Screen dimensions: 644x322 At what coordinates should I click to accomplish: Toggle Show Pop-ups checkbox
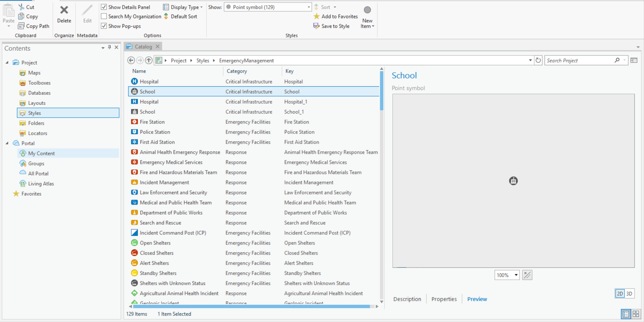104,26
